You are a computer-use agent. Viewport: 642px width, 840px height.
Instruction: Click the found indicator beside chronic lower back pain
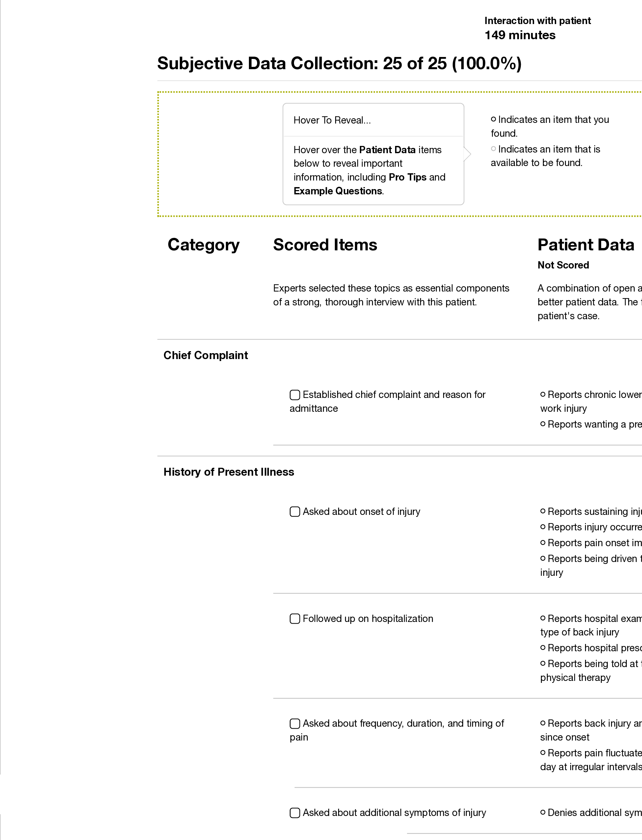(x=543, y=395)
